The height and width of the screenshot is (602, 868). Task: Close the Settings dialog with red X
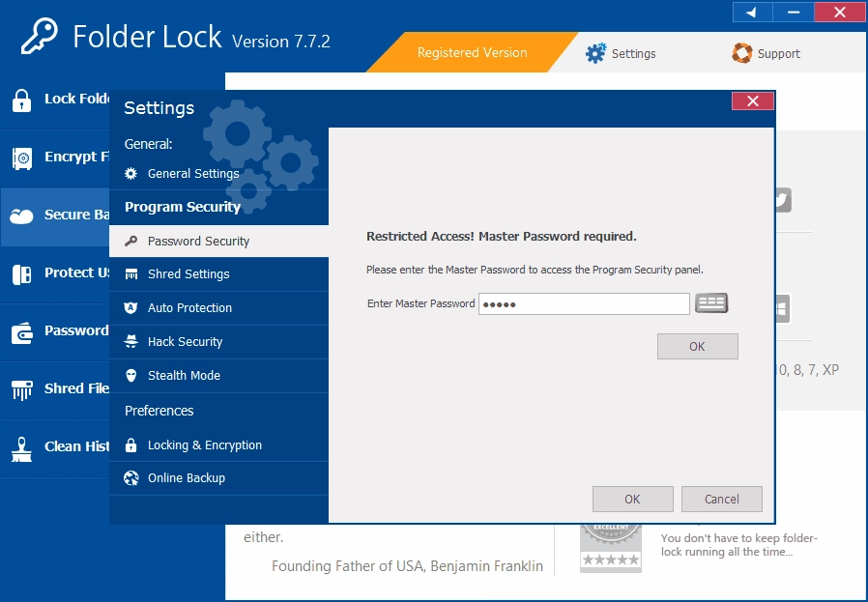[x=753, y=100]
